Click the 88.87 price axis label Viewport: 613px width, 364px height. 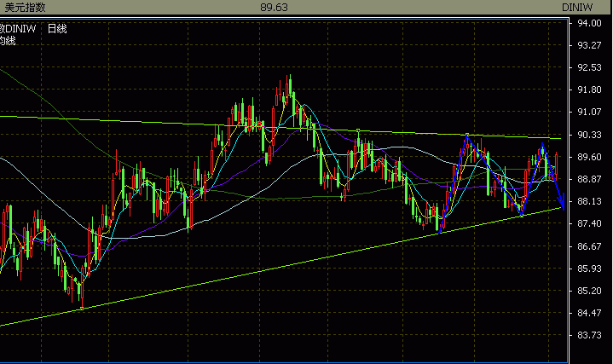(589, 180)
